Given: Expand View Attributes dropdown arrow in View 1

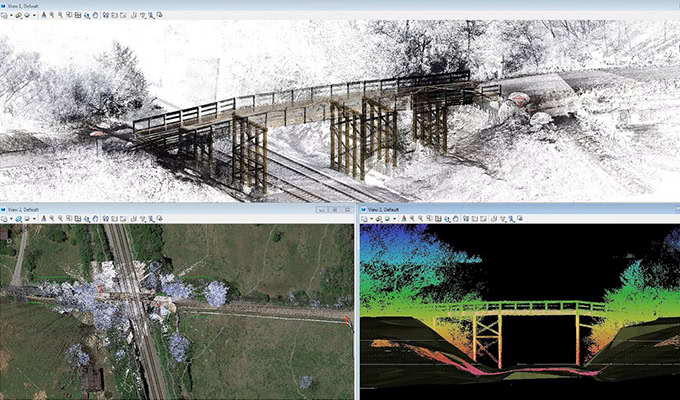Looking at the screenshot, I should pyautogui.click(x=12, y=15).
